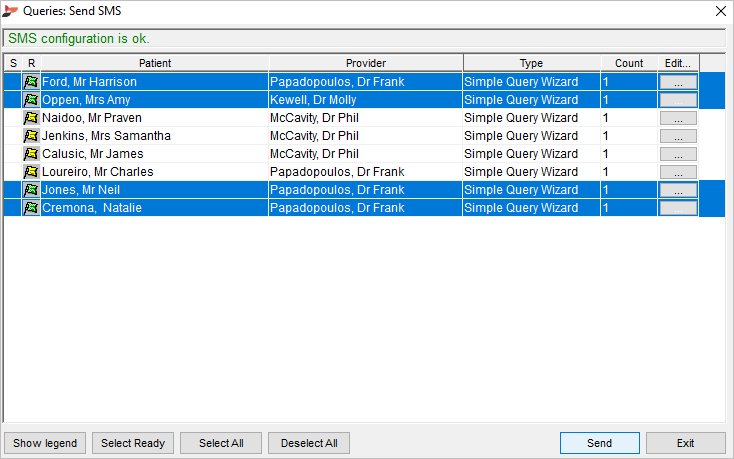
Task: Show legend for status flags
Action: click(45, 443)
